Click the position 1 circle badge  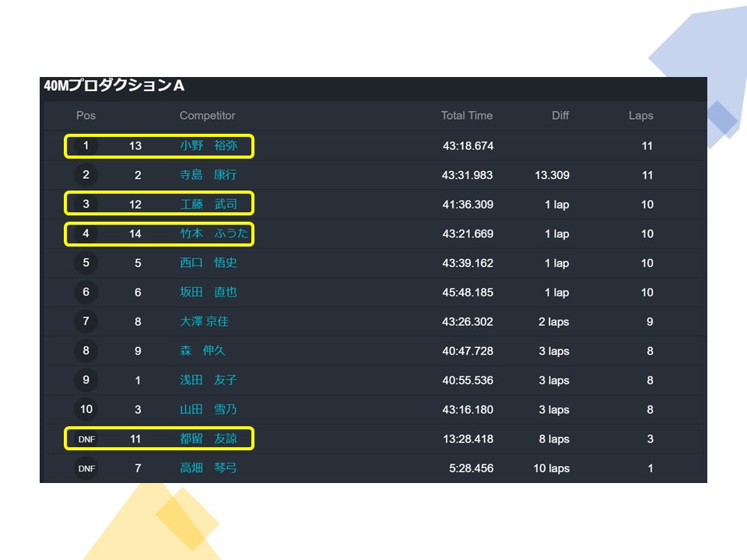pyautogui.click(x=86, y=146)
